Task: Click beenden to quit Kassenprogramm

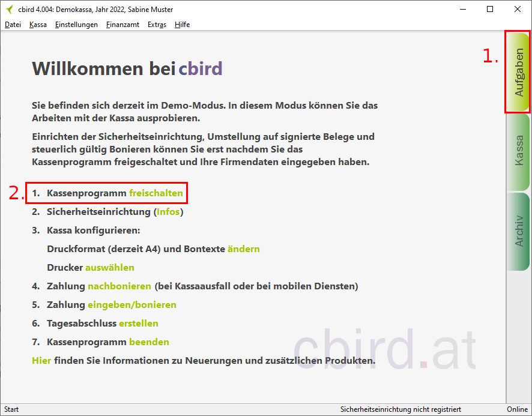Action: pyautogui.click(x=149, y=342)
